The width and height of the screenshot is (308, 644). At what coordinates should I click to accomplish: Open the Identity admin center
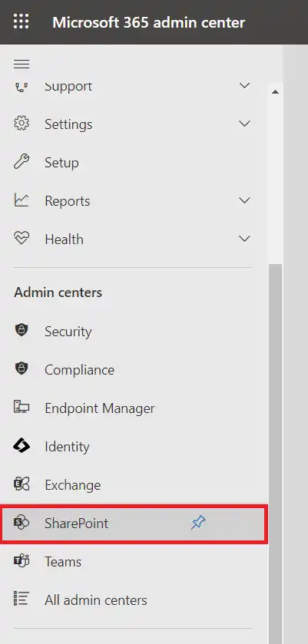[134, 446]
